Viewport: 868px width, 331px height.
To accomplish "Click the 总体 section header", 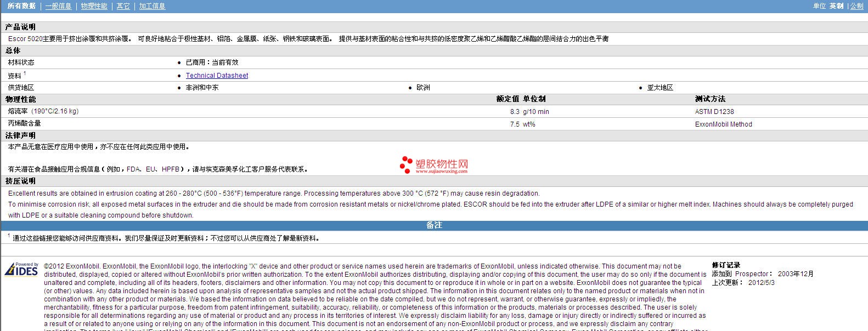I will [13, 50].
